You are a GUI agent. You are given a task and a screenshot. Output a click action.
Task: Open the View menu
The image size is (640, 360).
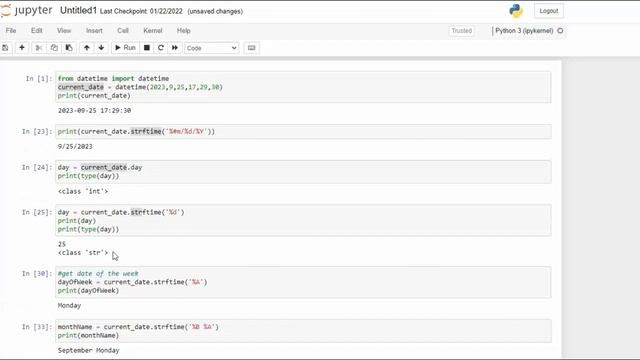pos(64,31)
